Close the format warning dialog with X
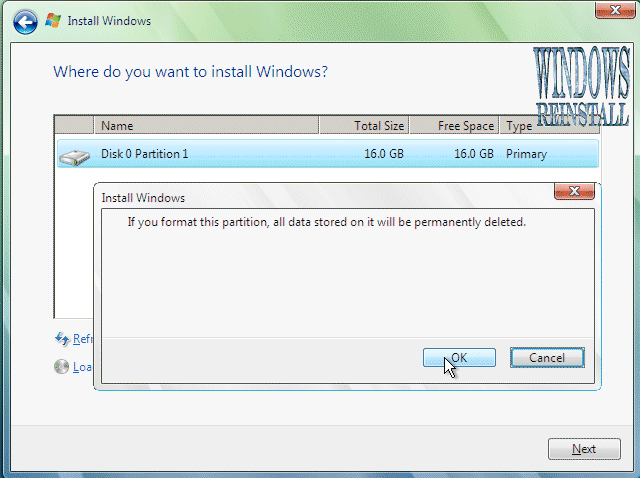Screen dimensions: 640x478 click(x=574, y=191)
